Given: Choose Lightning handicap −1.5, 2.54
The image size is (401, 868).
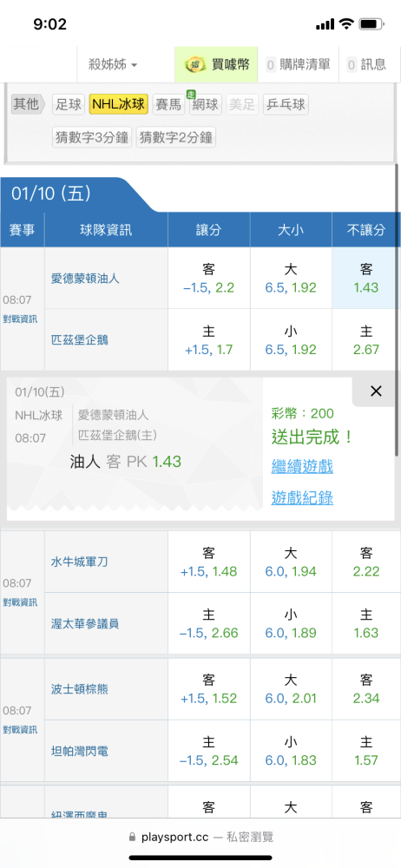Looking at the screenshot, I should [x=209, y=751].
